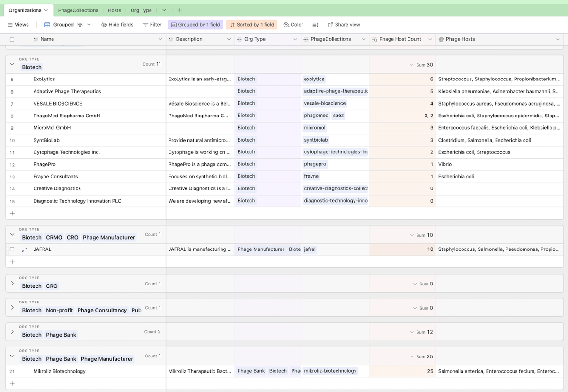The width and height of the screenshot is (568, 392).
Task: Add a record under the JAFRAL group
Action: pos(12,262)
